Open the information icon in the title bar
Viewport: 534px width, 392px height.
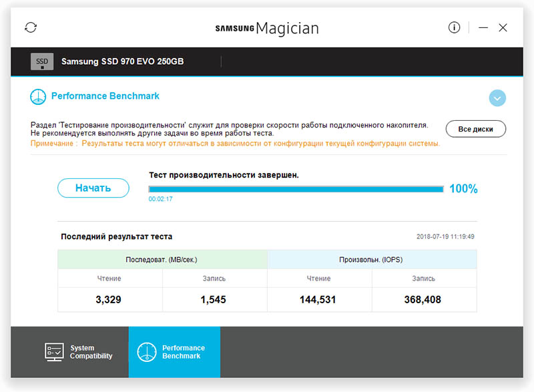click(x=454, y=27)
